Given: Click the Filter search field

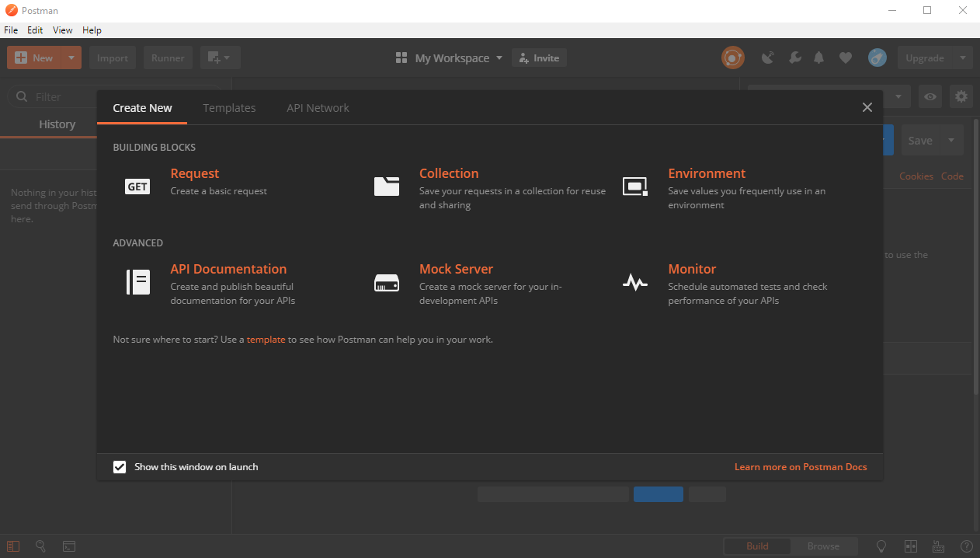Looking at the screenshot, I should click(x=115, y=96).
